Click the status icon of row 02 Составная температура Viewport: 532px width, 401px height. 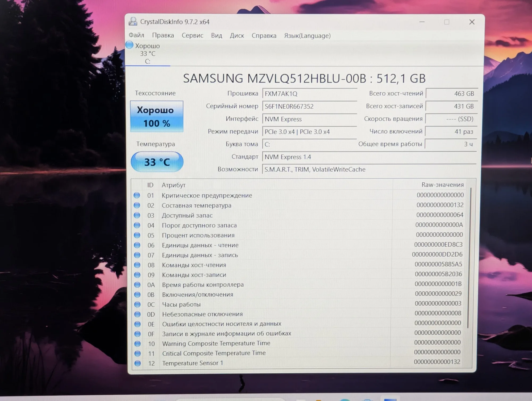(137, 205)
